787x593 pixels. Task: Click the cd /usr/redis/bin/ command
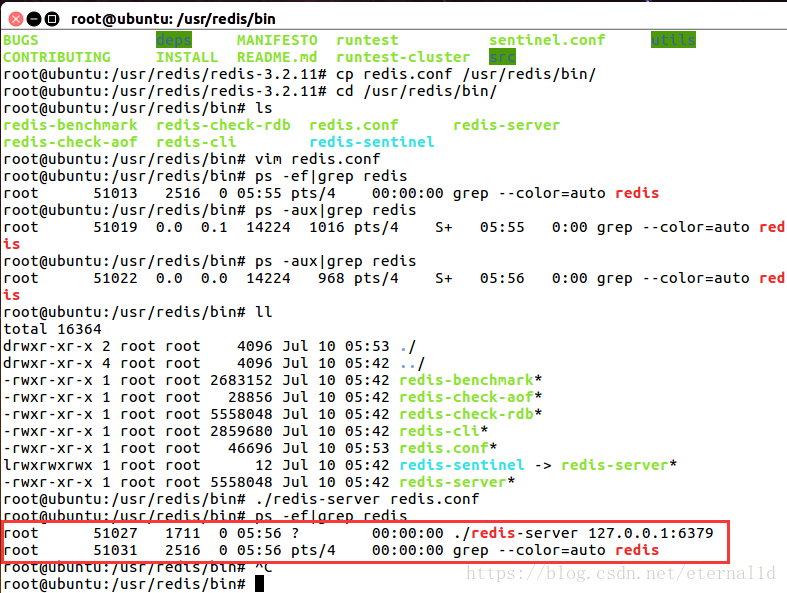pos(416,91)
